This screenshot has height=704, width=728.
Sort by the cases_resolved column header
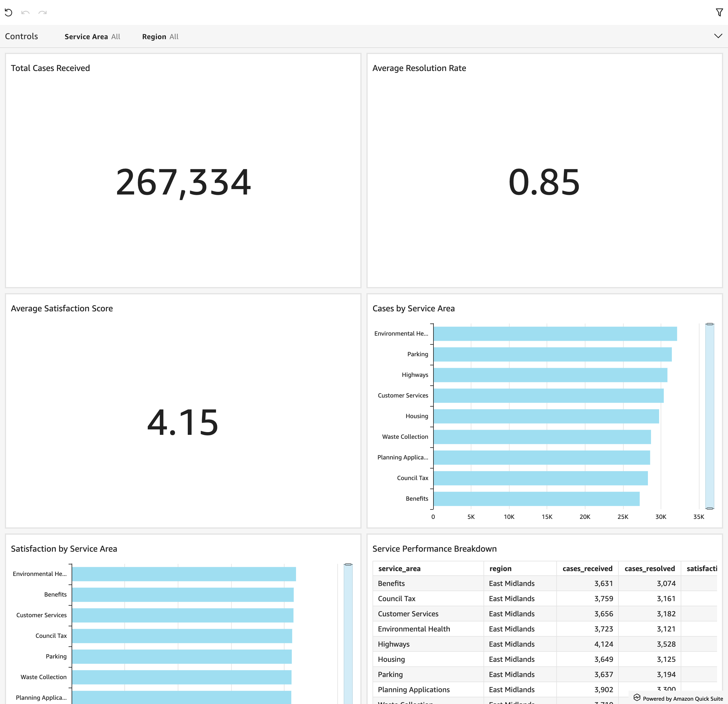click(x=649, y=568)
